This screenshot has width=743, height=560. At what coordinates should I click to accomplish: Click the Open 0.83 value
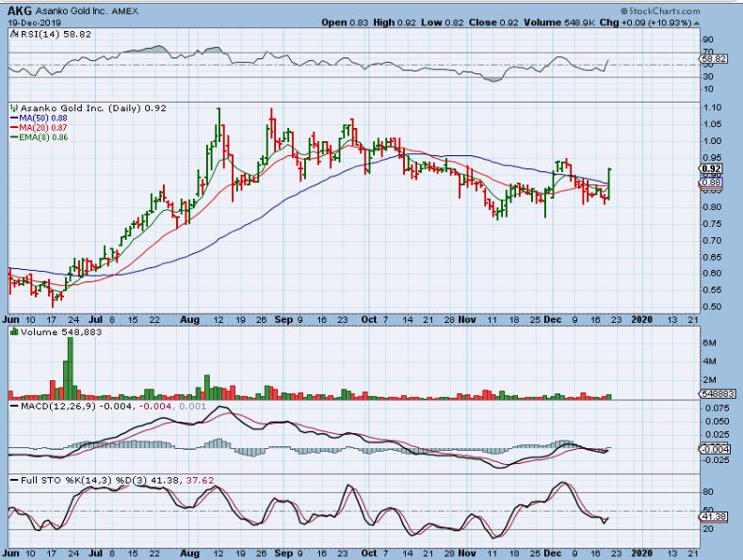[x=345, y=23]
